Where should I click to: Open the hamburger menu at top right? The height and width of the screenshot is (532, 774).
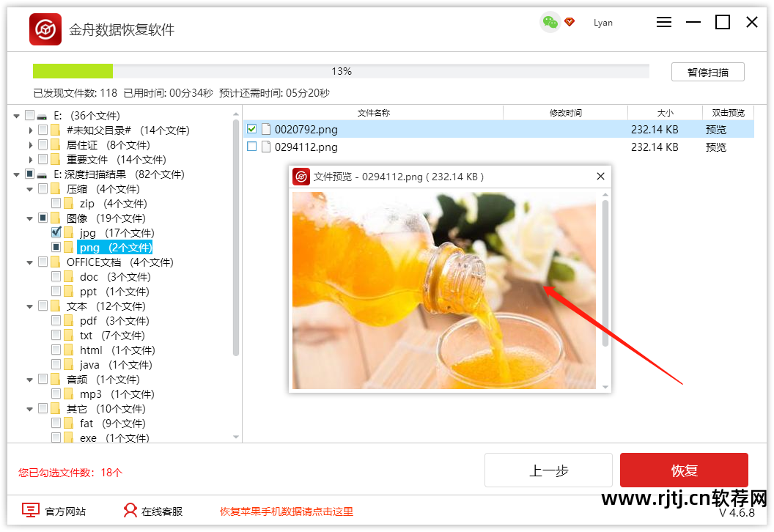click(x=664, y=22)
